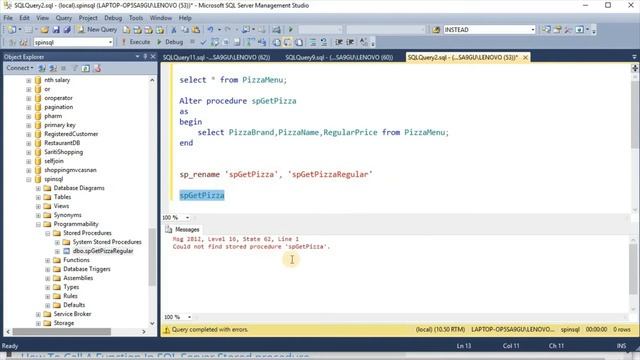Click the Undo arrow icon
The image size is (640, 360).
[210, 30]
